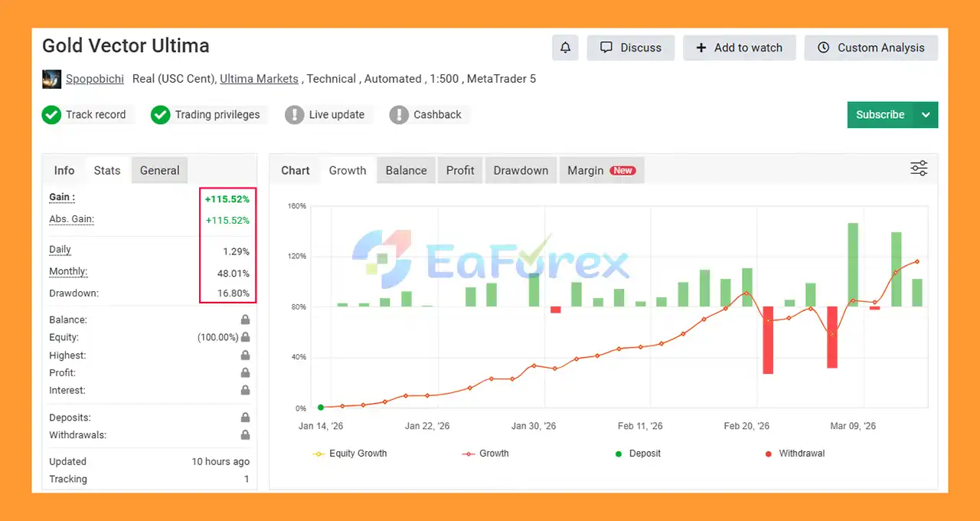Click the Spopobichi avatar thumbnail
The height and width of the screenshot is (521, 980).
(51, 79)
